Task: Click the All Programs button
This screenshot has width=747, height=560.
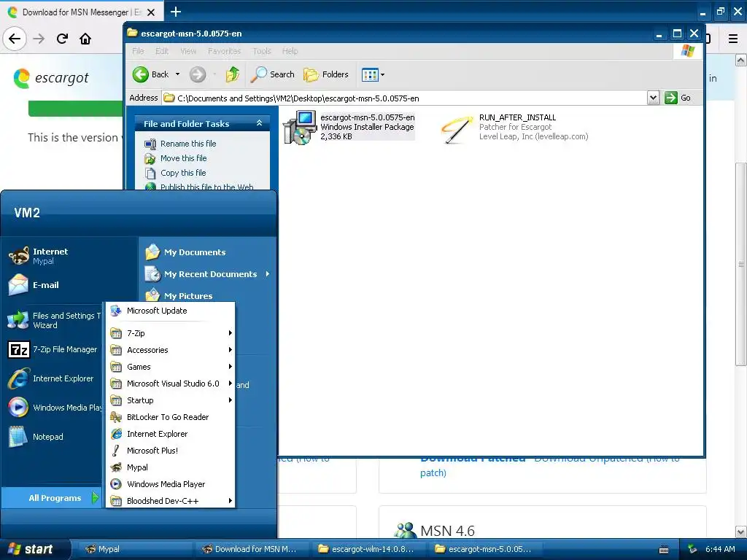Action: click(53, 498)
